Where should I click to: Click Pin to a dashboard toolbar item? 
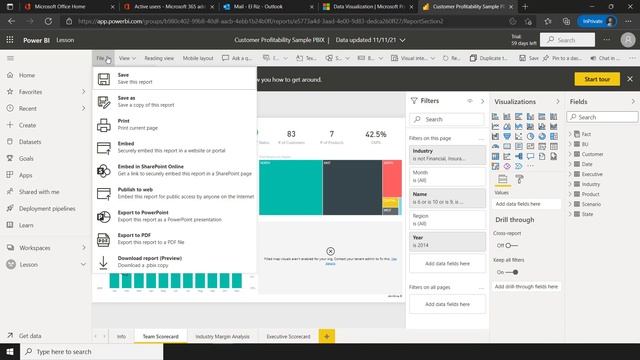click(562, 58)
